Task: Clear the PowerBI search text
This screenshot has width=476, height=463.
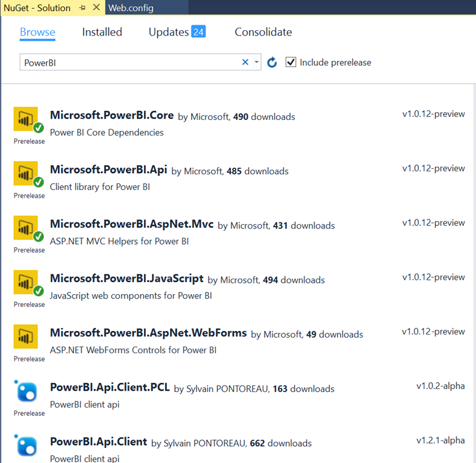Action: pos(245,62)
